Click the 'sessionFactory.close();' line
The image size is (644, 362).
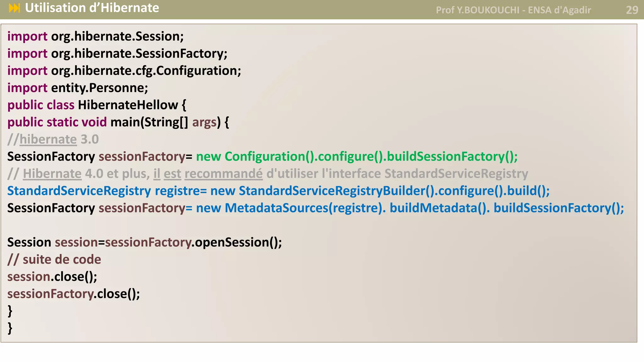(x=74, y=294)
